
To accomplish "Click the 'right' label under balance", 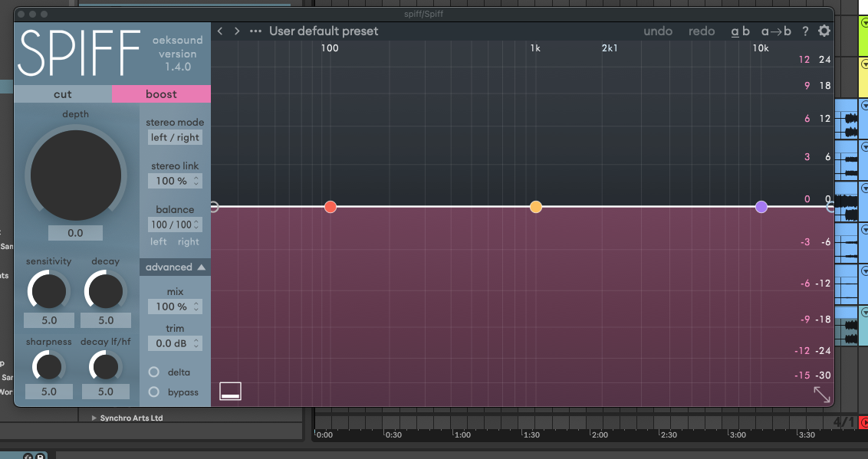I will click(188, 241).
